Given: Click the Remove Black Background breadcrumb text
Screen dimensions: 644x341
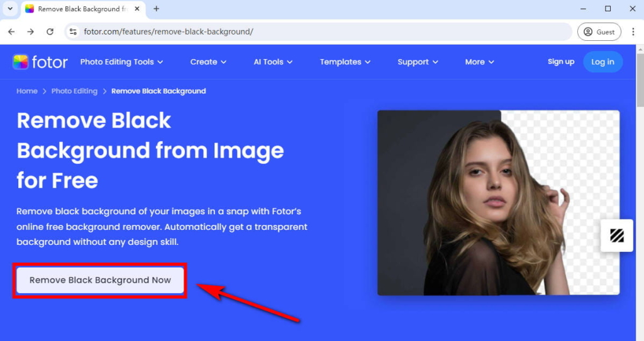Looking at the screenshot, I should tap(158, 91).
